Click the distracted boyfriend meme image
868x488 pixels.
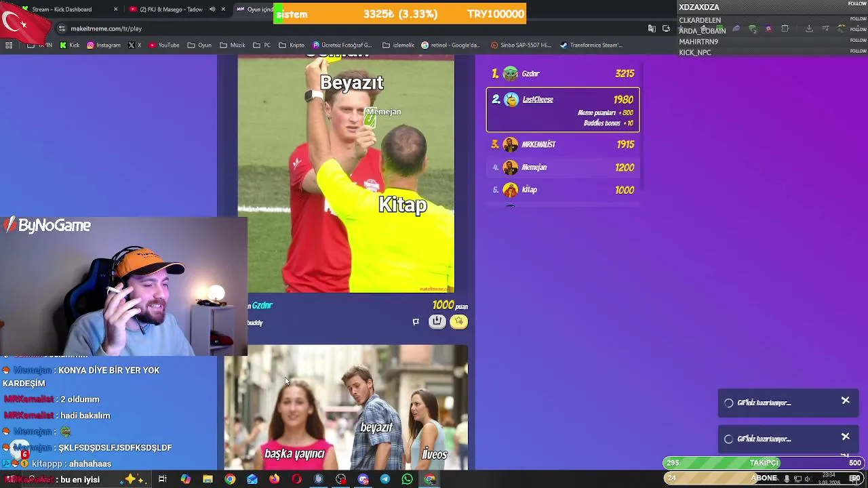point(346,407)
